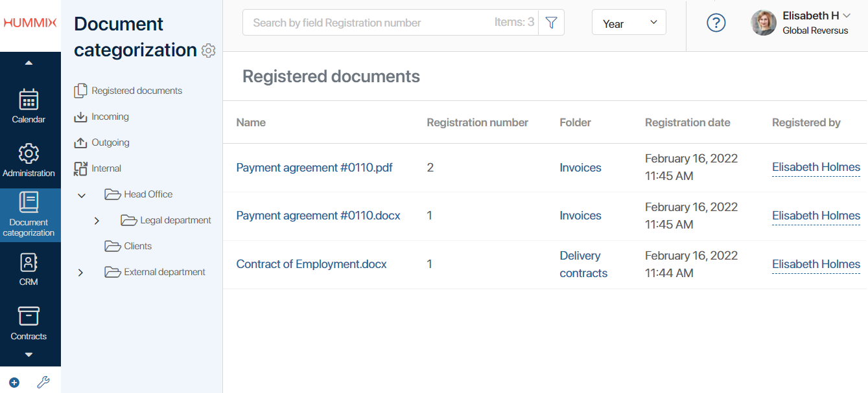868x393 pixels.
Task: Collapse the Head Office folder chevron
Action: click(x=82, y=195)
